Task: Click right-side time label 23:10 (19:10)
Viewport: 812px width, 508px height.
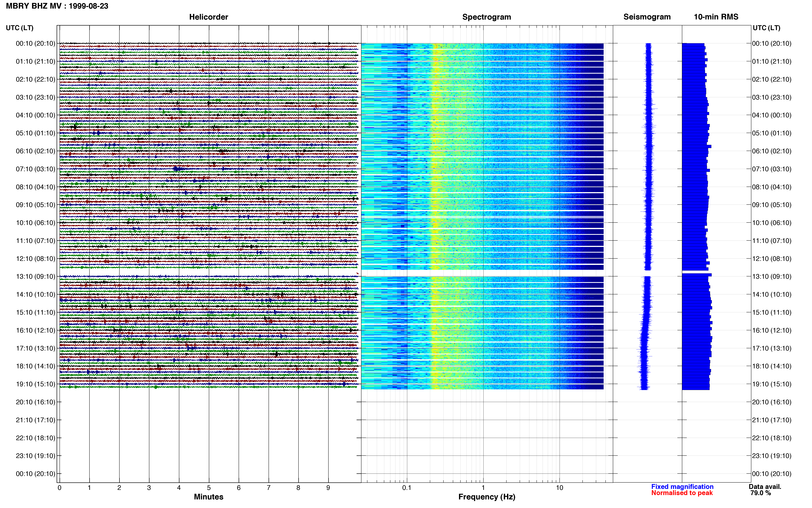Action: [772, 456]
